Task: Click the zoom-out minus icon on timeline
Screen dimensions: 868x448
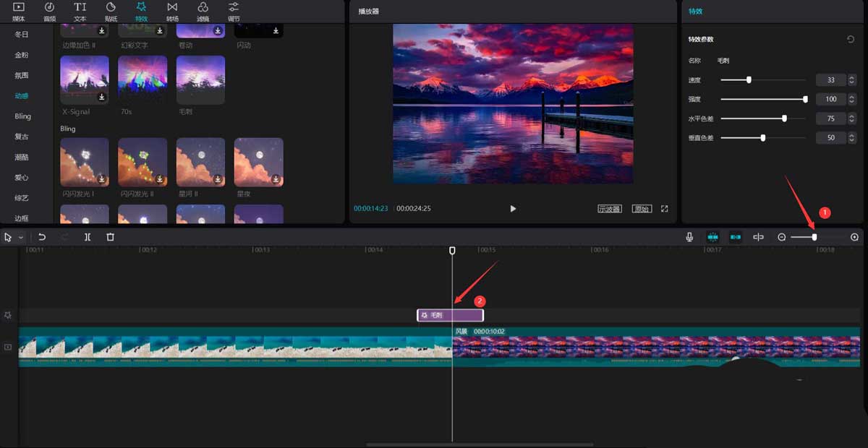Action: [781, 237]
